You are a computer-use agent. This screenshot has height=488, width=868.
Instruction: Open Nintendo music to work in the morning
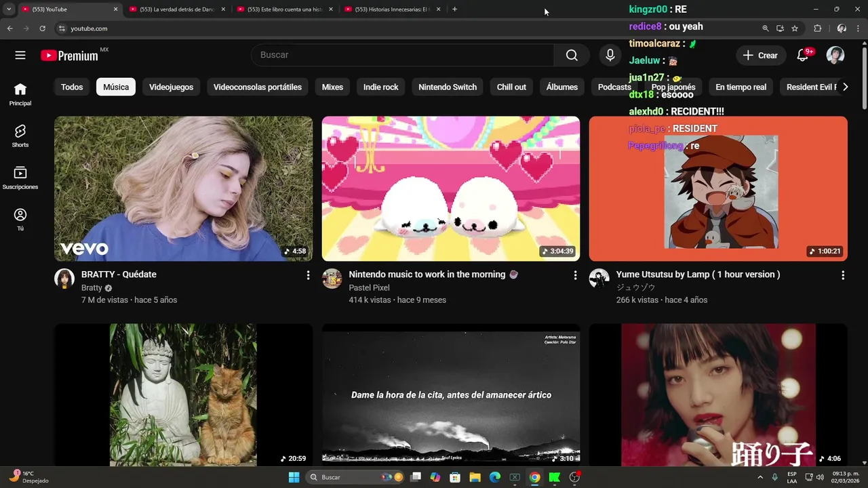[x=433, y=274]
